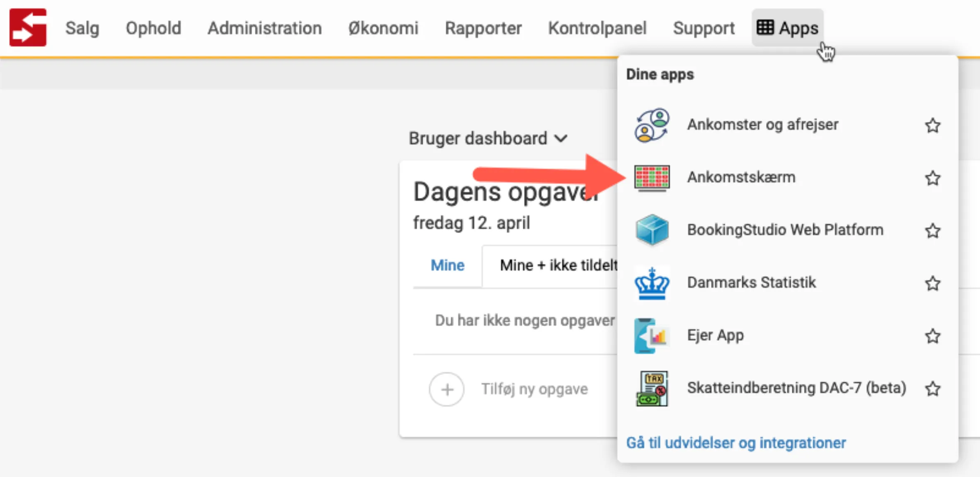The image size is (980, 477).
Task: Click Gå til udvidelser og integrationer
Action: pyautogui.click(x=736, y=443)
